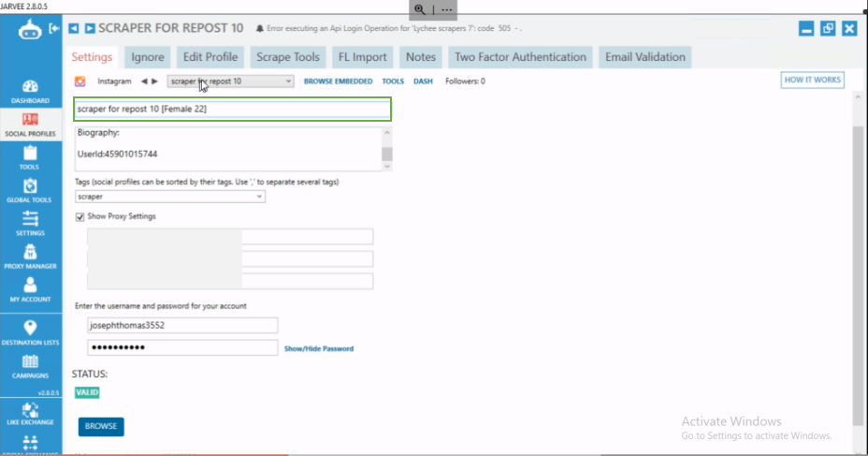
Task: Click the biography box scroll-down arrow
Action: tap(387, 166)
